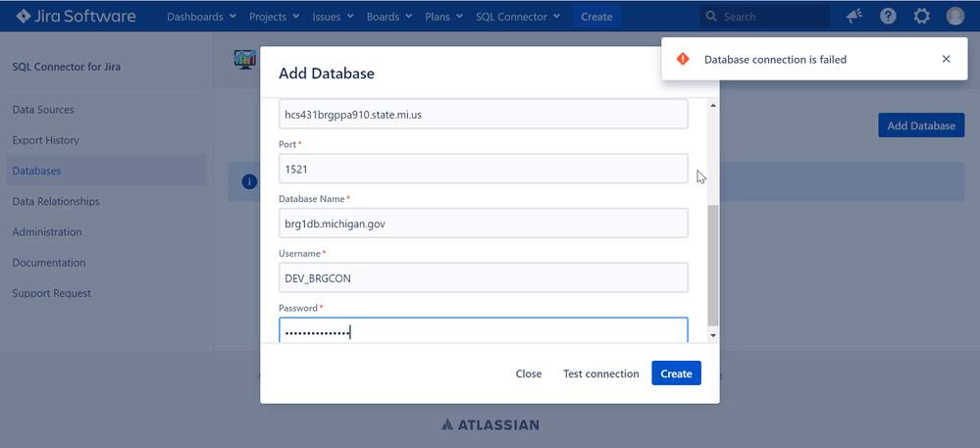The image size is (980, 448).
Task: Click the red error icon in notification
Action: [683, 59]
